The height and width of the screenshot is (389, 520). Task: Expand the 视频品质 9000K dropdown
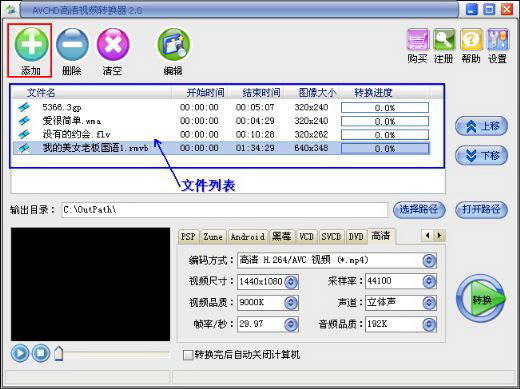click(x=291, y=303)
